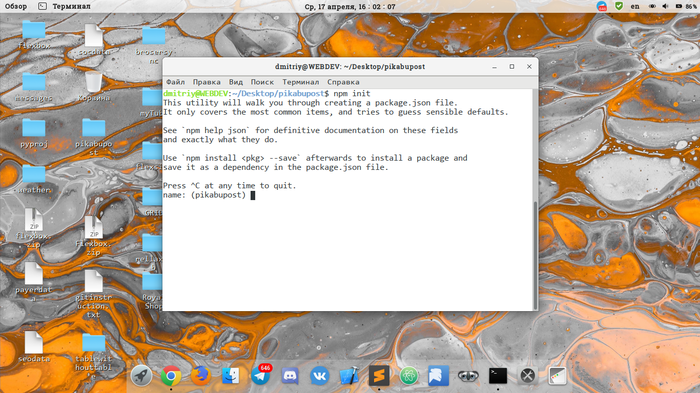Image resolution: width=700 pixels, height=393 pixels.
Task: Click the terminal title bar text
Action: pyautogui.click(x=350, y=67)
